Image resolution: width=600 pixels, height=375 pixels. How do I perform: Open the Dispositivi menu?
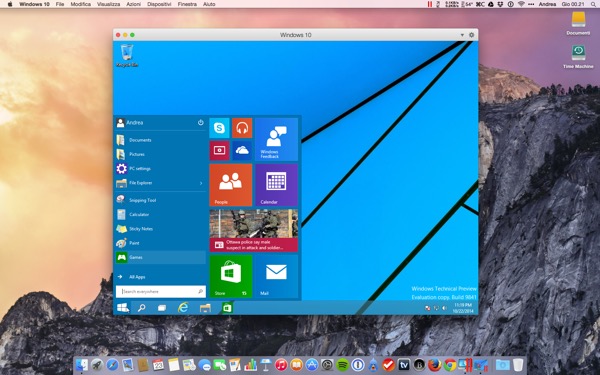159,4
